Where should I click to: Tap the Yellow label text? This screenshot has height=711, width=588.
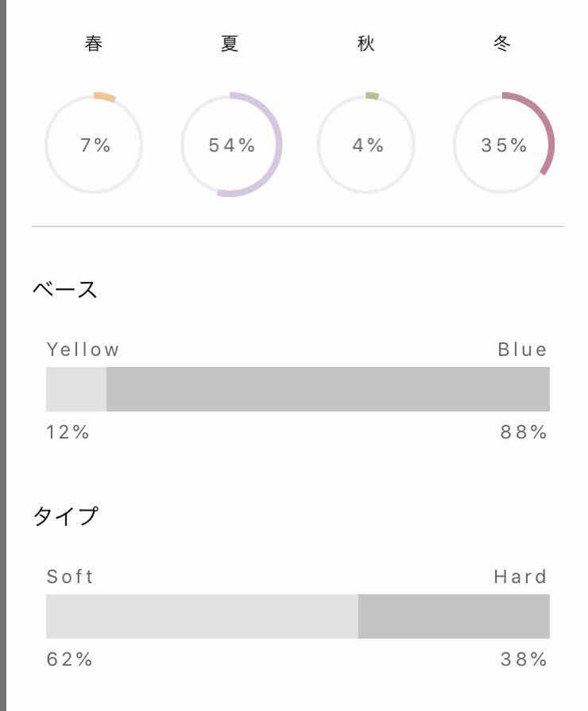coord(83,350)
